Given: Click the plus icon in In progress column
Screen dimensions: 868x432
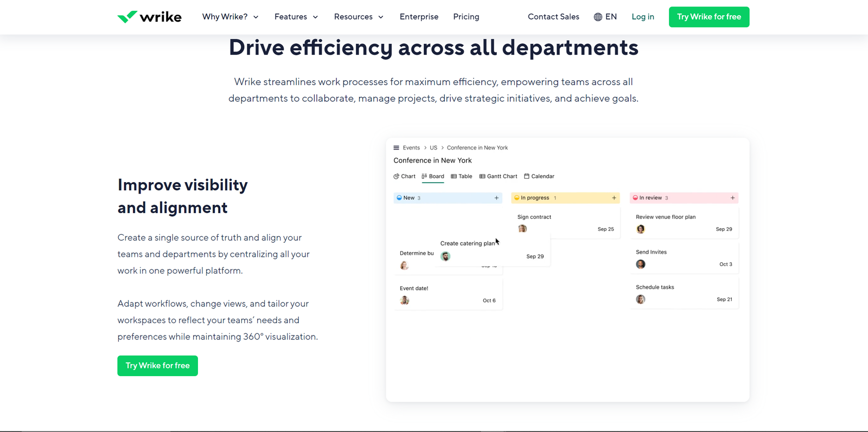Looking at the screenshot, I should coord(614,198).
